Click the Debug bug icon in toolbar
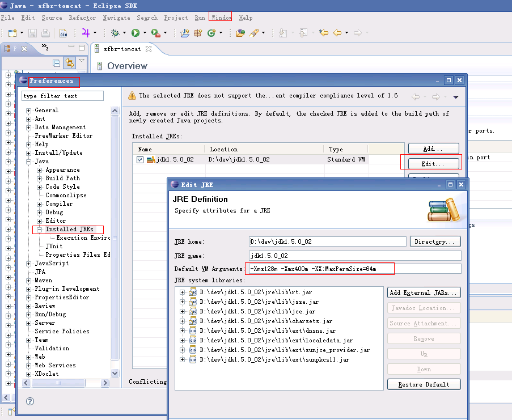Viewport: 512px width, 420px height. [115, 33]
